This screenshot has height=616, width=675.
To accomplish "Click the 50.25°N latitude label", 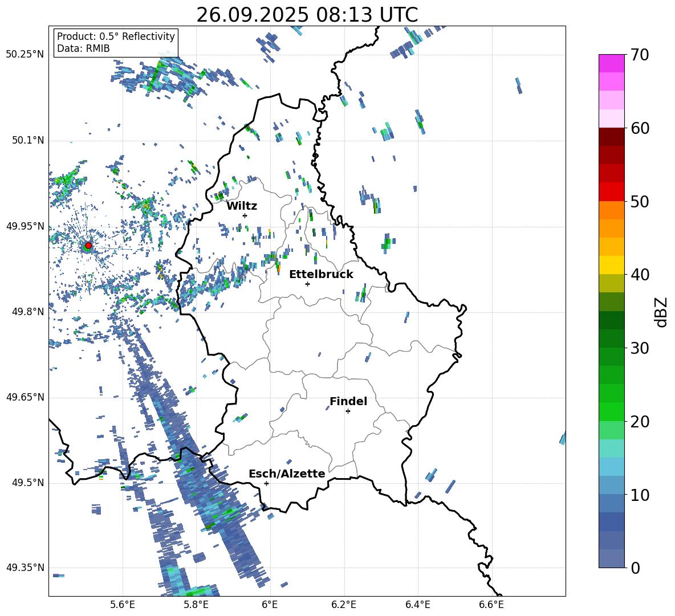I will pyautogui.click(x=25, y=55).
